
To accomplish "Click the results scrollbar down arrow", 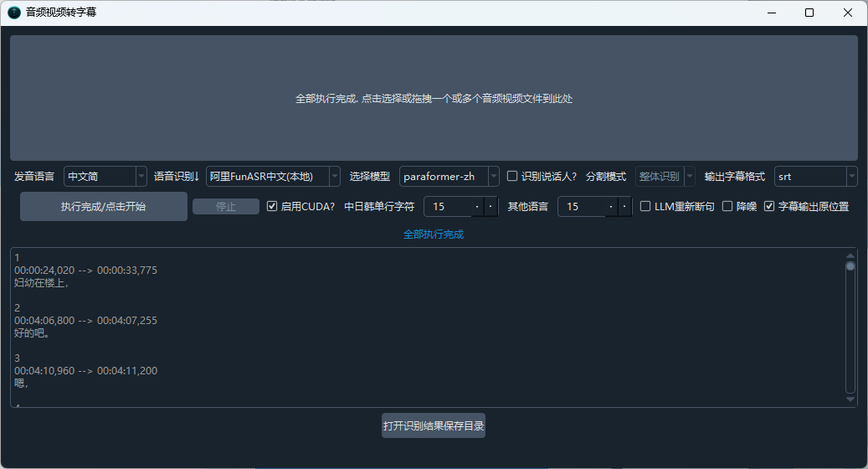I will coord(850,399).
